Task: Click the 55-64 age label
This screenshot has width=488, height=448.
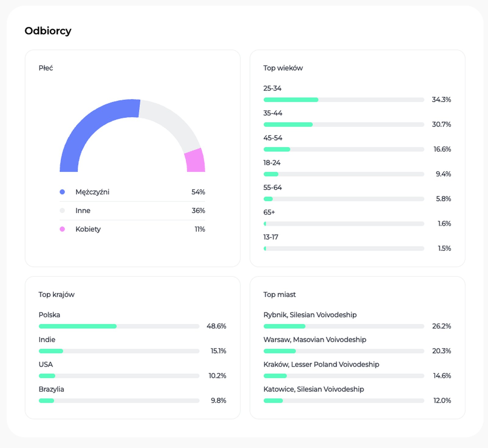Action: (x=273, y=187)
